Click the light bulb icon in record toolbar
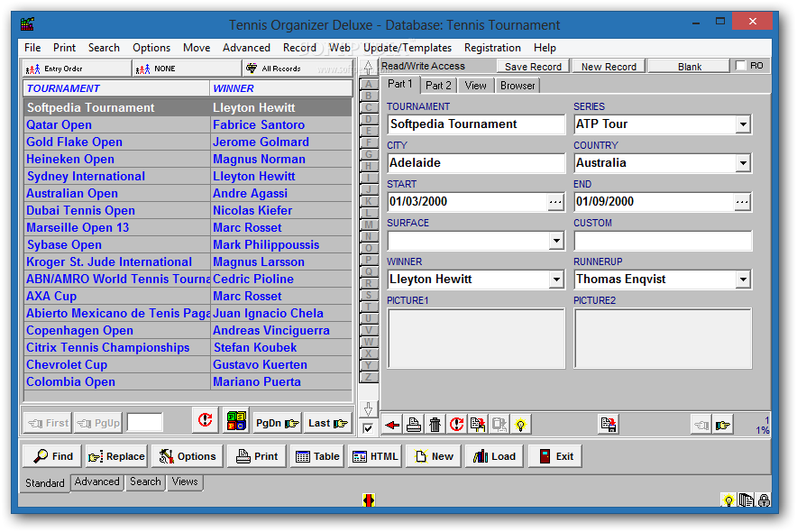Screen dimensions: 797x532 pyautogui.click(x=520, y=425)
